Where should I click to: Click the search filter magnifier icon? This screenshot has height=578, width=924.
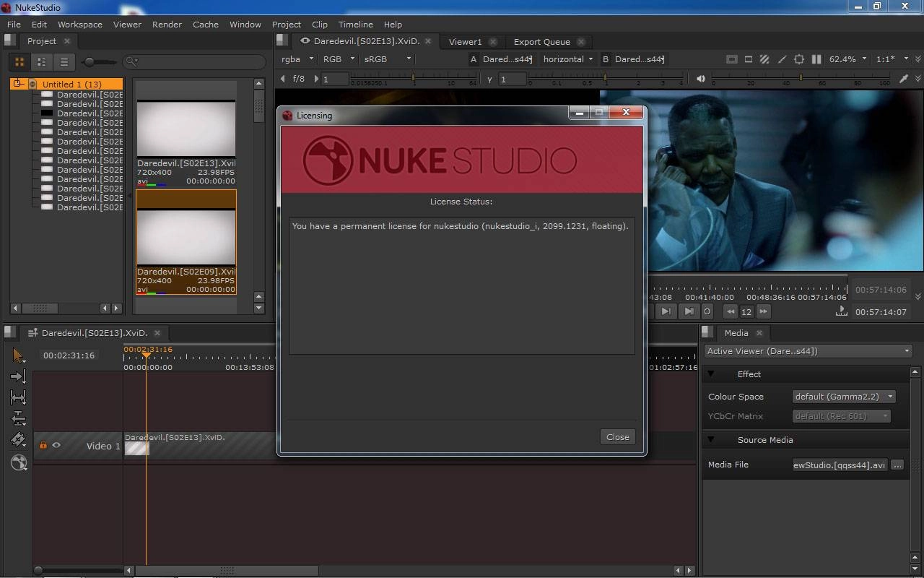coord(131,62)
